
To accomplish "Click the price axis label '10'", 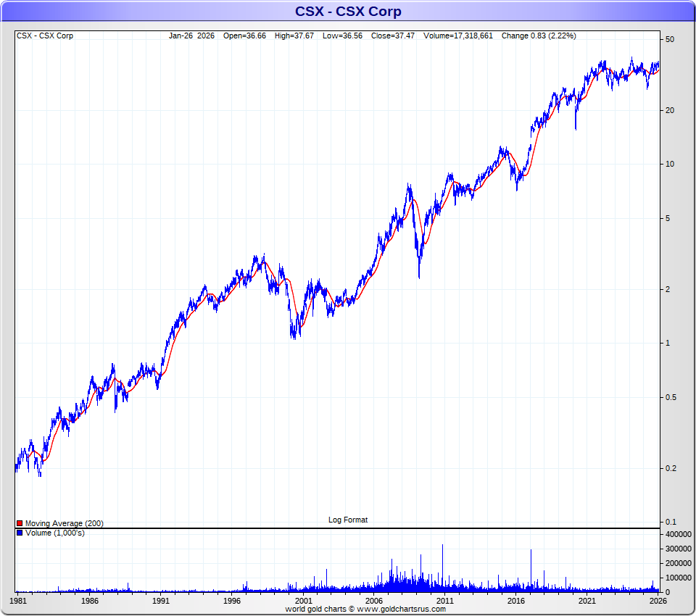I will (x=670, y=165).
